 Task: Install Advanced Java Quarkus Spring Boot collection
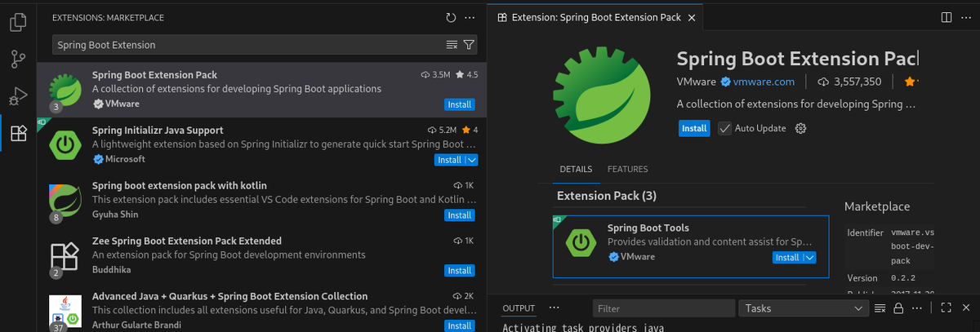459,325
